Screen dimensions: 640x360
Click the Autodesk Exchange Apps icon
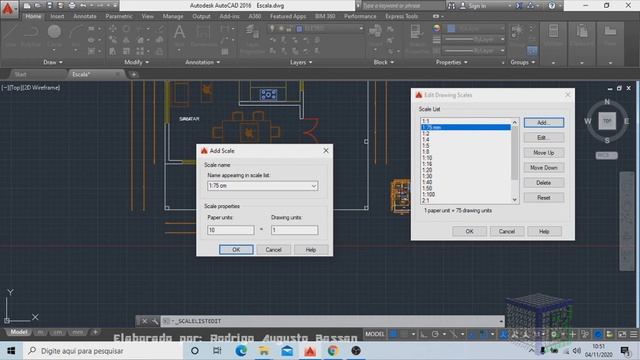[x=519, y=6]
